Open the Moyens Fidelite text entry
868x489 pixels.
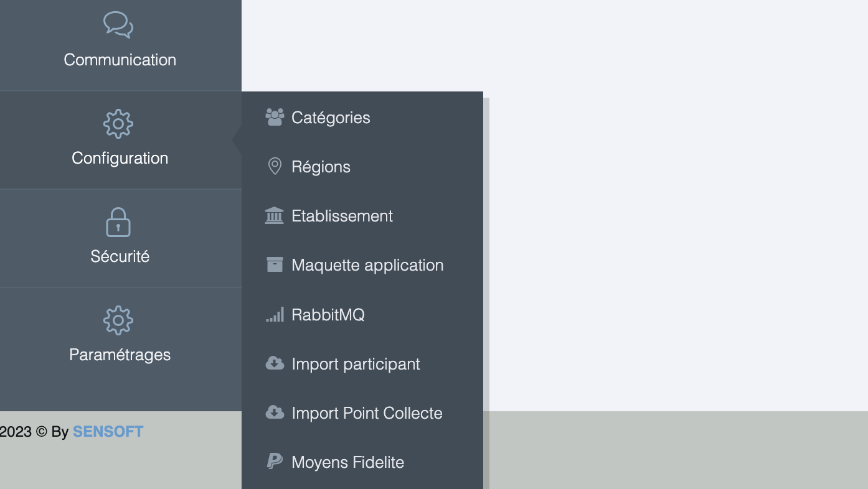point(347,462)
